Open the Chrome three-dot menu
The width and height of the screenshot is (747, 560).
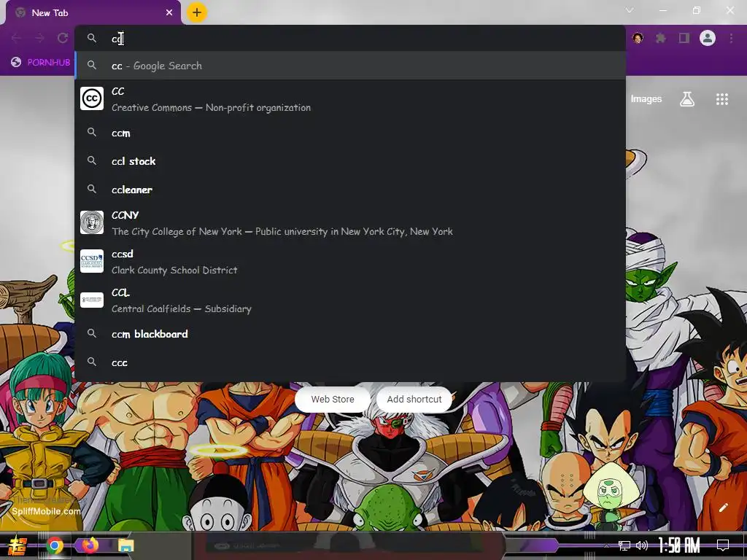click(731, 38)
